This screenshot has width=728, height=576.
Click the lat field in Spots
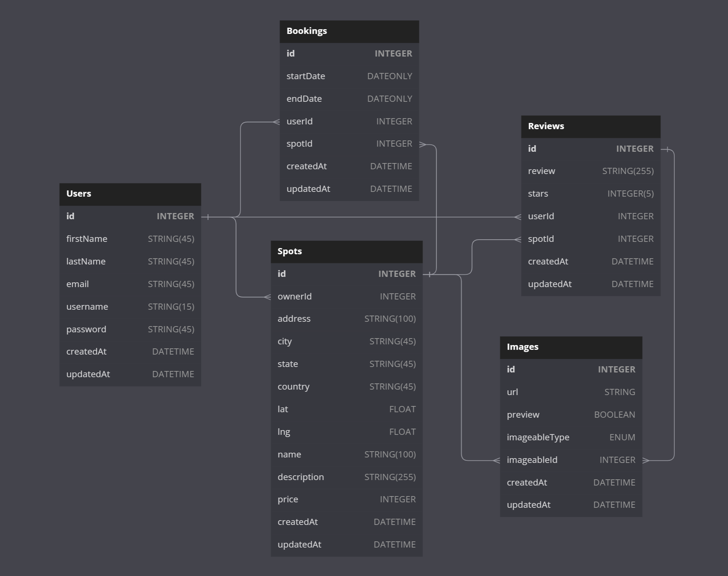(x=346, y=409)
